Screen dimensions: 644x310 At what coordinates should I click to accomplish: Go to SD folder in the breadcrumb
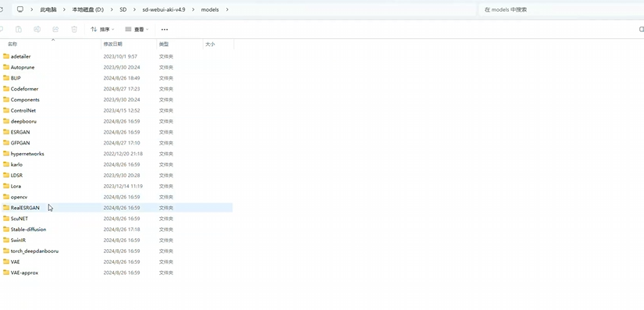[123, 9]
